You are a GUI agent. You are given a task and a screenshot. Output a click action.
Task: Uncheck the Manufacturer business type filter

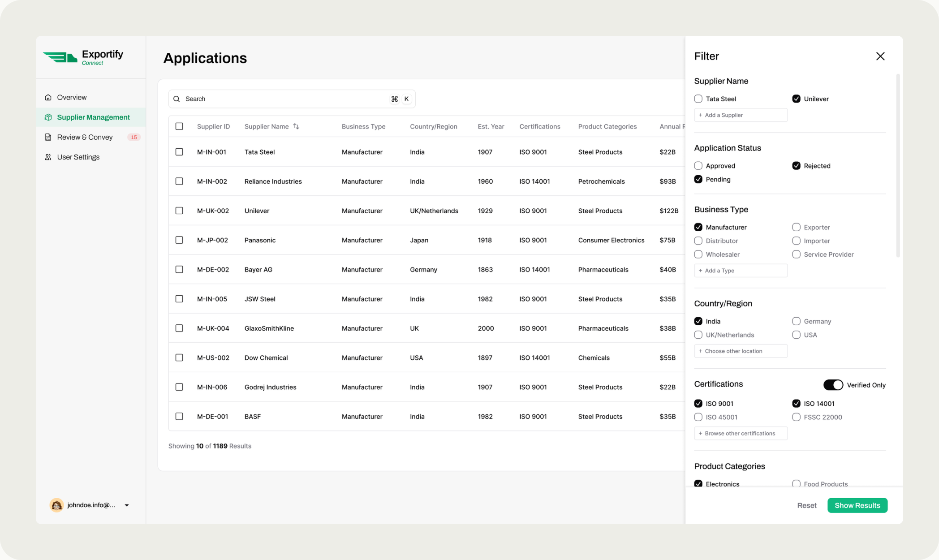698,227
